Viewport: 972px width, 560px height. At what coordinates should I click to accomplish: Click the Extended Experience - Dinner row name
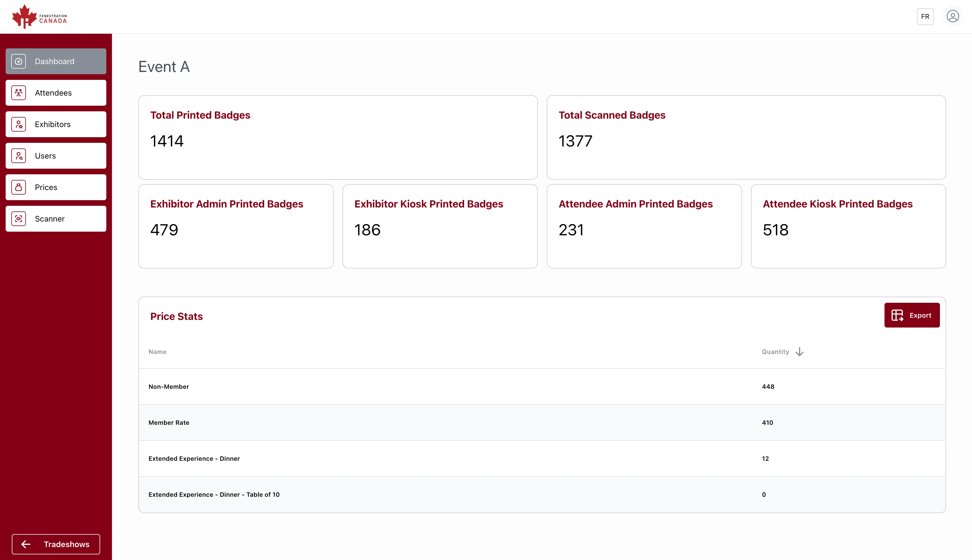194,459
